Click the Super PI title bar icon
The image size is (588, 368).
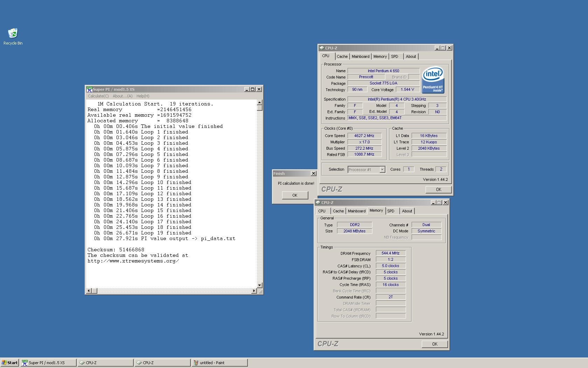tap(89, 89)
